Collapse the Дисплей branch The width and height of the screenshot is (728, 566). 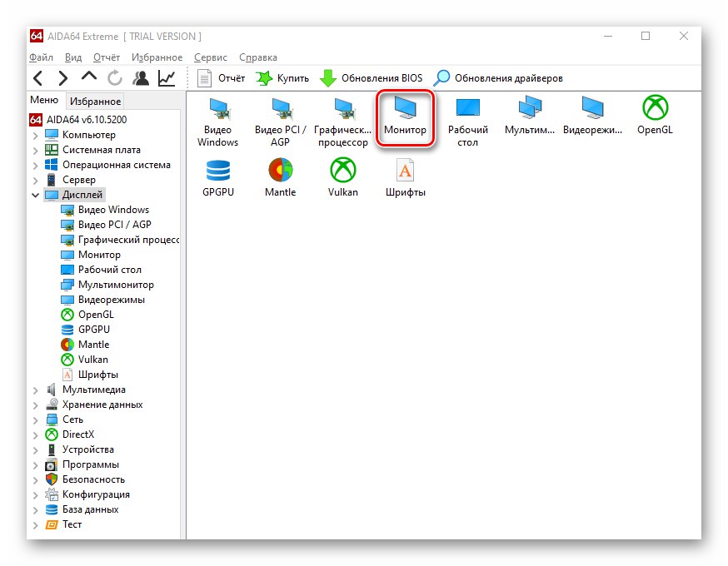[34, 194]
